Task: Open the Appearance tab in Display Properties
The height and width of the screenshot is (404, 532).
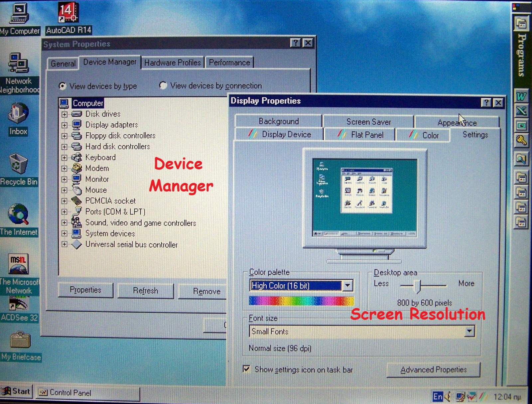Action: click(x=457, y=123)
